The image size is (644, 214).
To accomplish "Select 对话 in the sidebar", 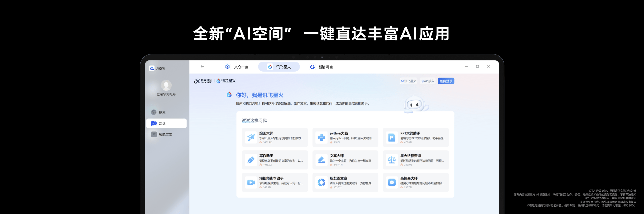I will point(166,123).
